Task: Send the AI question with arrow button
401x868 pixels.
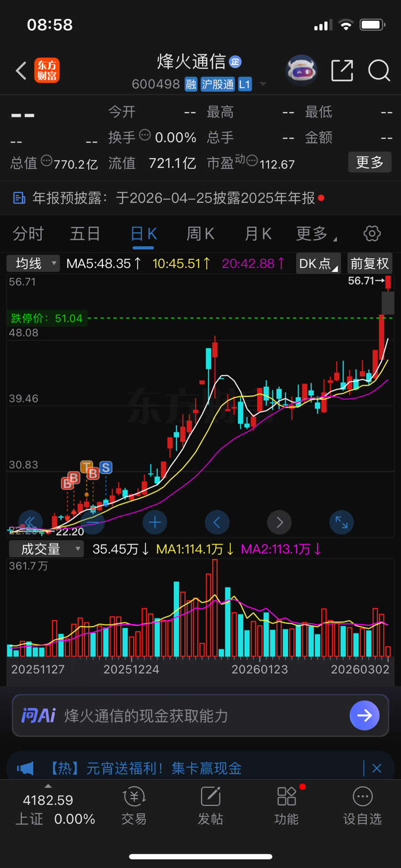Action: (364, 715)
